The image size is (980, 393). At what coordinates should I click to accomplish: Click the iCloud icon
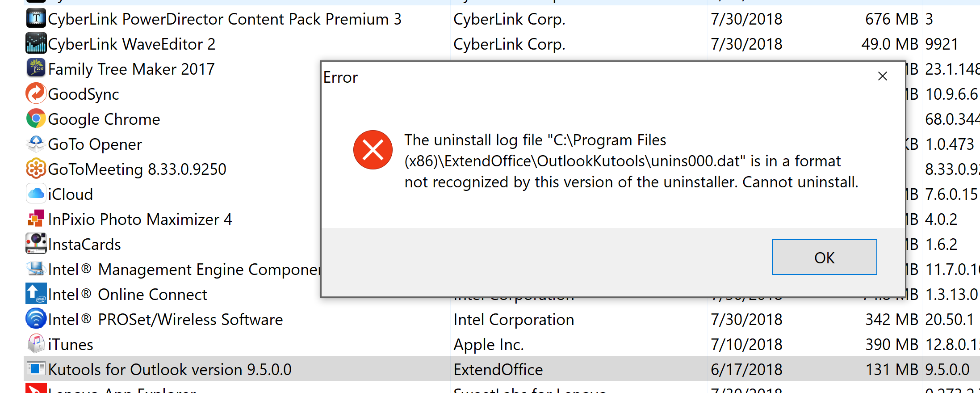pos(36,194)
